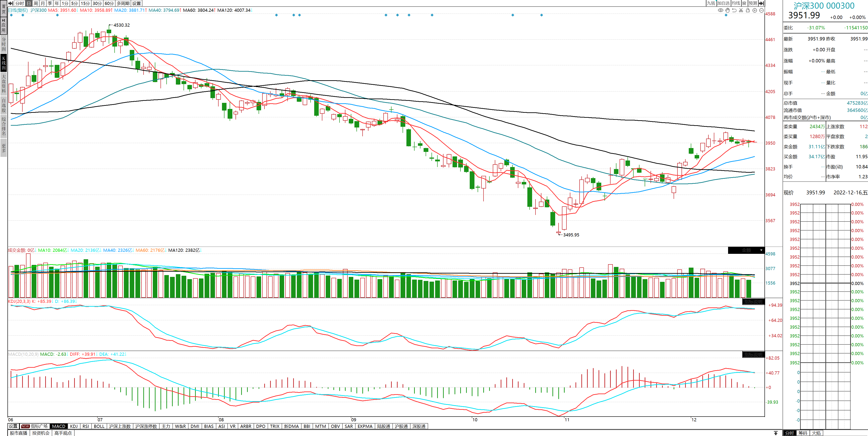Zoom in with the plus circle icon
Image resolution: width=868 pixels, height=436 pixels.
(755, 10)
